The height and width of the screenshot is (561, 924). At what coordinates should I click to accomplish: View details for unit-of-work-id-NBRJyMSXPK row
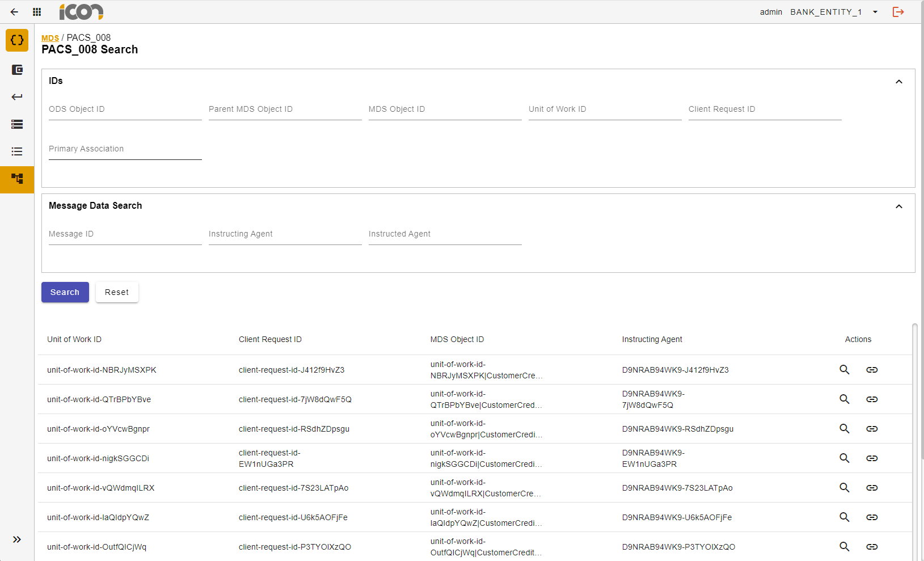tap(844, 370)
